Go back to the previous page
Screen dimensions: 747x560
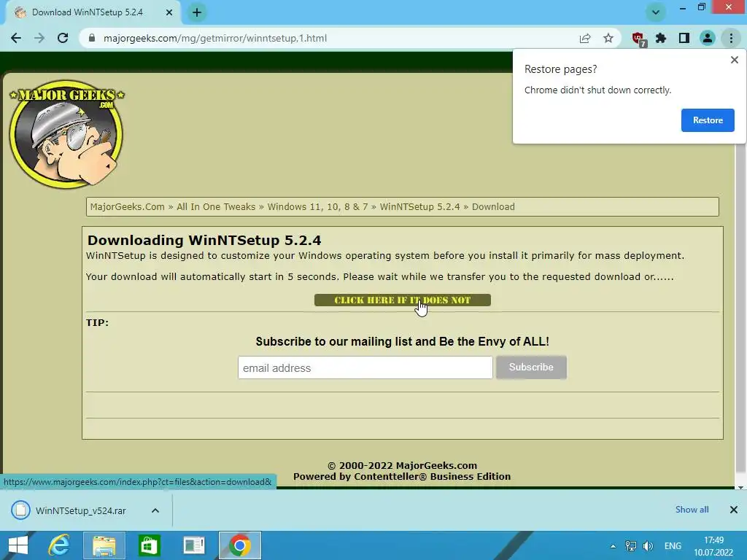pos(16,38)
